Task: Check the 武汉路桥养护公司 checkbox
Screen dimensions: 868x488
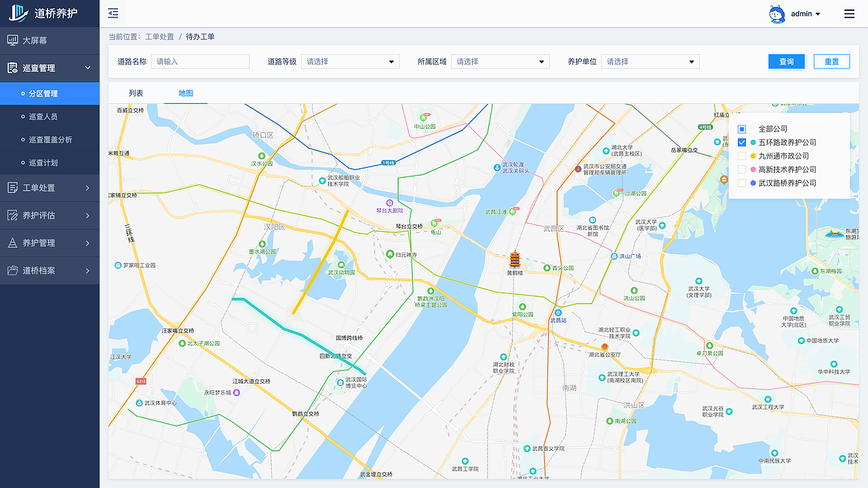Action: (742, 183)
